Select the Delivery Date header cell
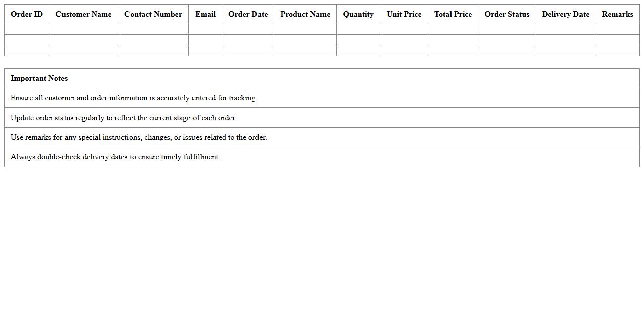The width and height of the screenshot is (644, 328). click(x=565, y=14)
